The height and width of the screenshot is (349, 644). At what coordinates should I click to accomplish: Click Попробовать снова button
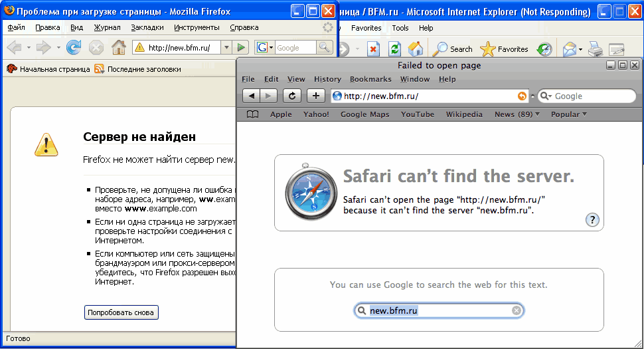[x=121, y=312]
